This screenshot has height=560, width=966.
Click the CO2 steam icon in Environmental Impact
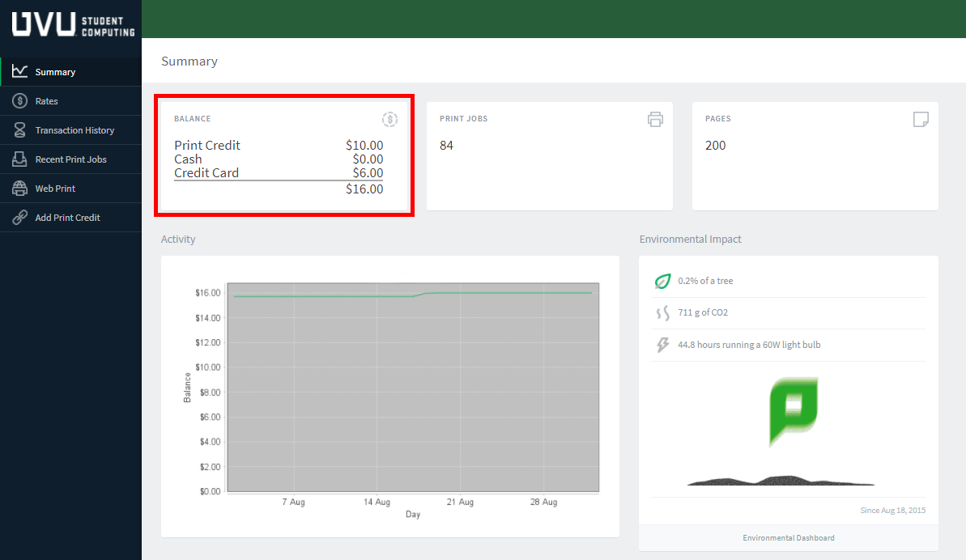662,312
